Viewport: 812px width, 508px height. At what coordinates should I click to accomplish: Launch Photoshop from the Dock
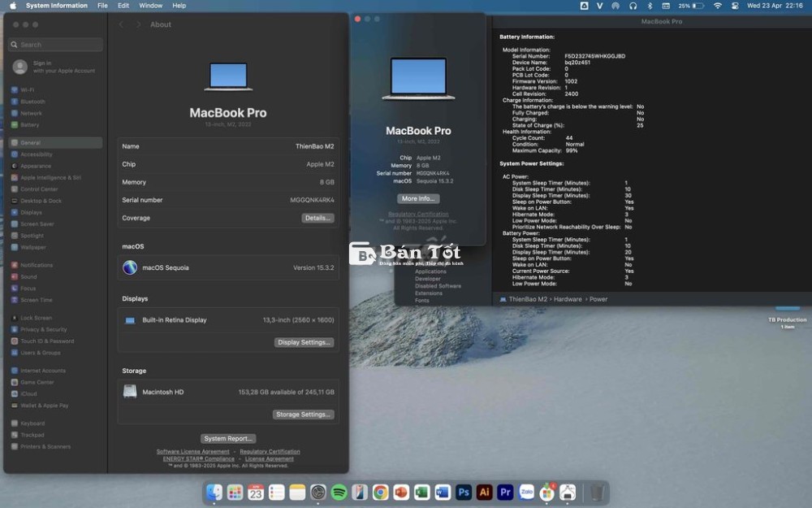pos(464,492)
